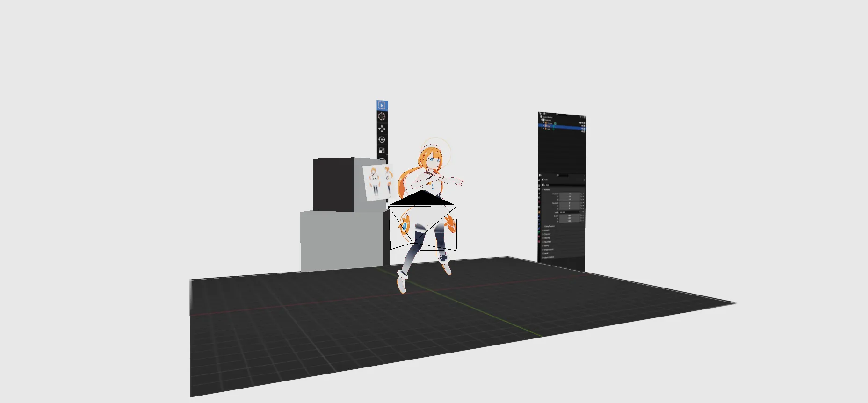Open the outliner editor type dropdown

pyautogui.click(x=541, y=114)
